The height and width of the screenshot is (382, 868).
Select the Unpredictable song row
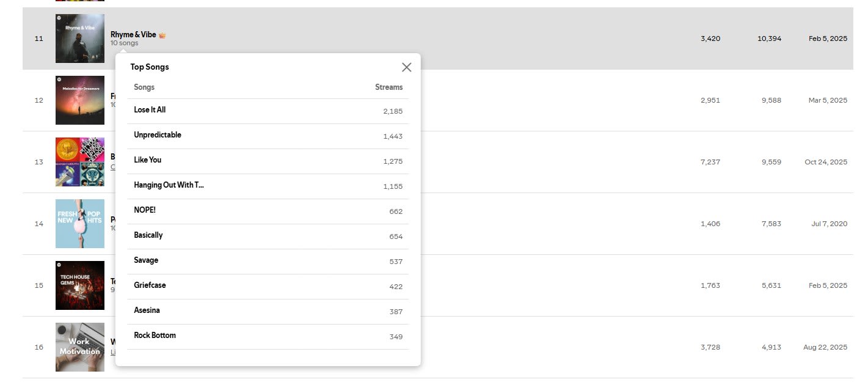pos(158,135)
